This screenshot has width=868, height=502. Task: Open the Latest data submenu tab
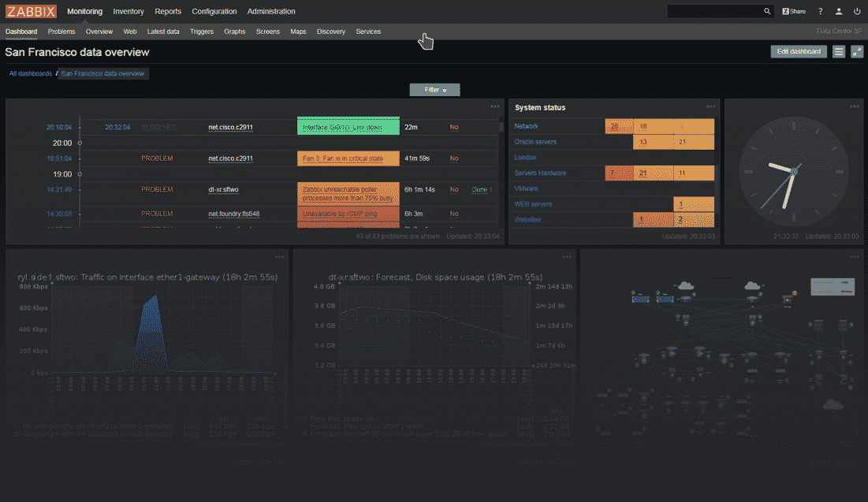pyautogui.click(x=163, y=32)
